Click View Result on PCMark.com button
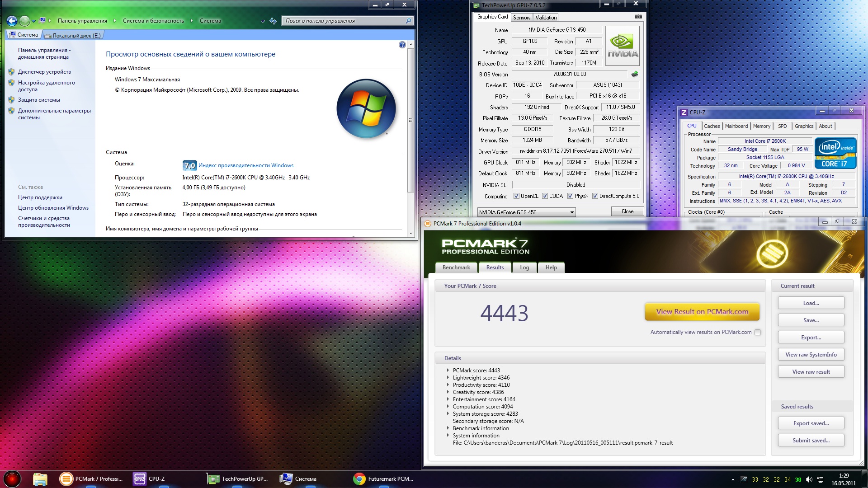This screenshot has width=868, height=488. (702, 312)
